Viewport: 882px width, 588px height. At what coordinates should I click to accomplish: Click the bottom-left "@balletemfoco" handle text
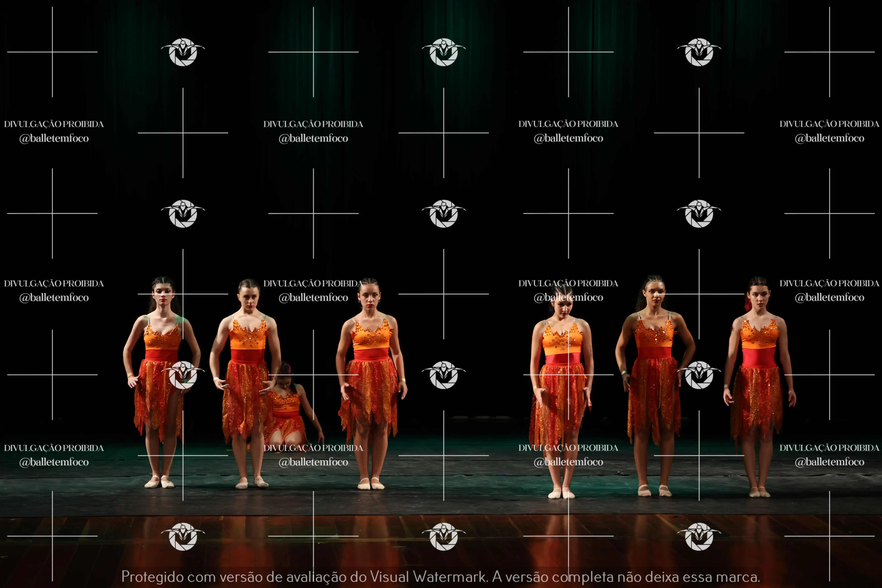pyautogui.click(x=54, y=462)
